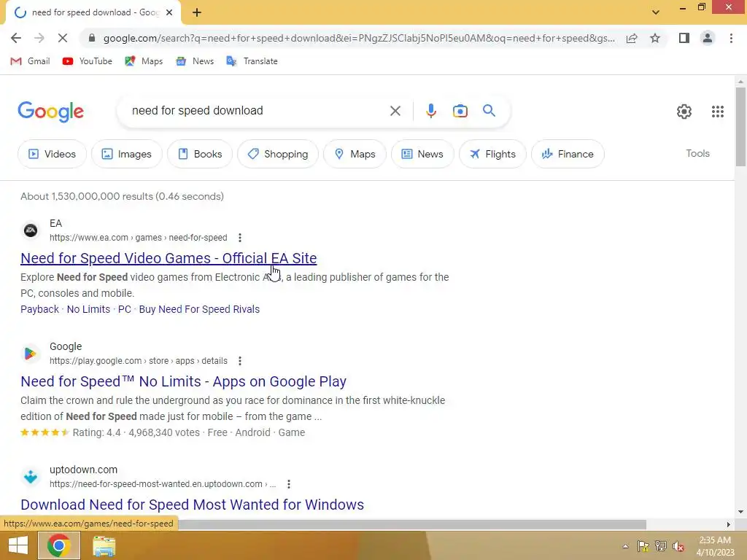This screenshot has width=747, height=560.
Task: Filter results by Videos
Action: click(x=52, y=154)
